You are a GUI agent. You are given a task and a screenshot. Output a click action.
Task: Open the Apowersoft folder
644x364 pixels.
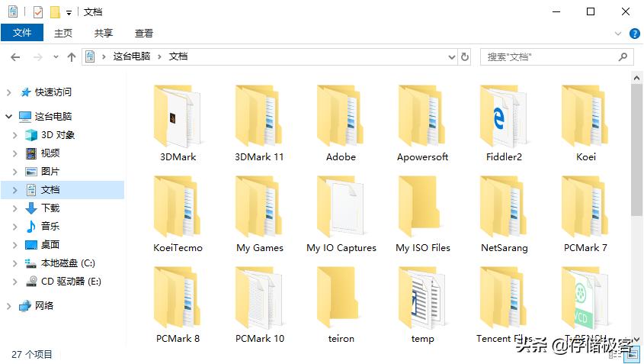(423, 124)
